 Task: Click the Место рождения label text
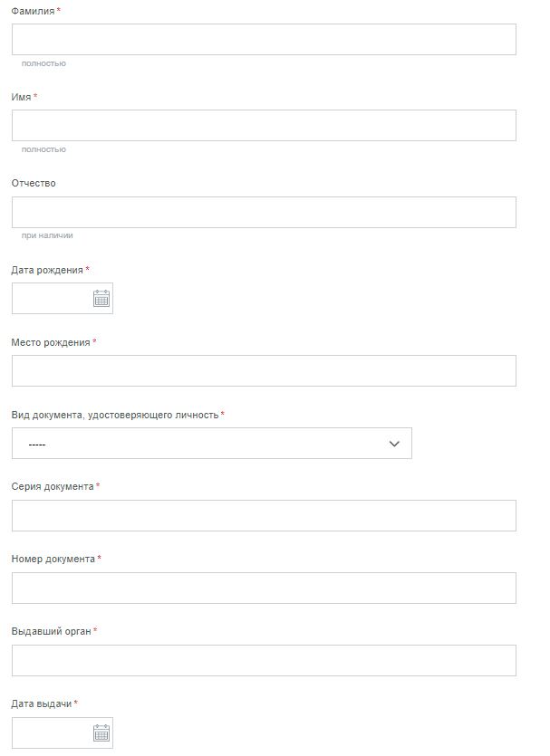pos(51,342)
